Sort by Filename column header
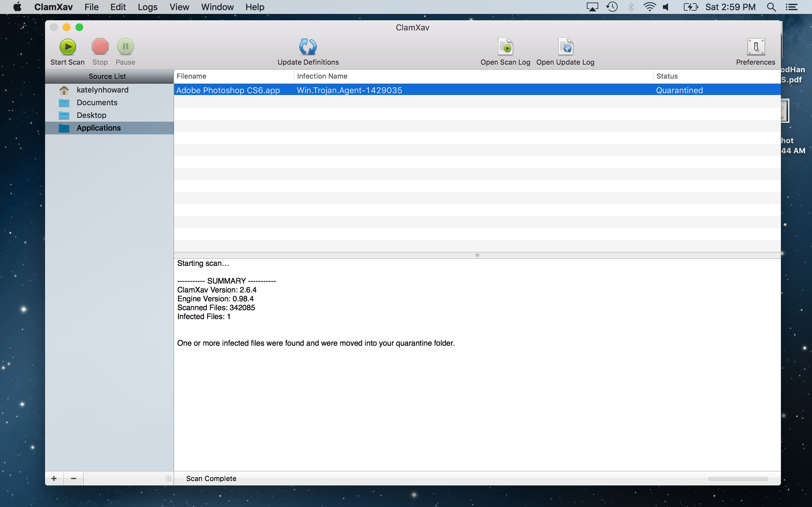 click(191, 76)
